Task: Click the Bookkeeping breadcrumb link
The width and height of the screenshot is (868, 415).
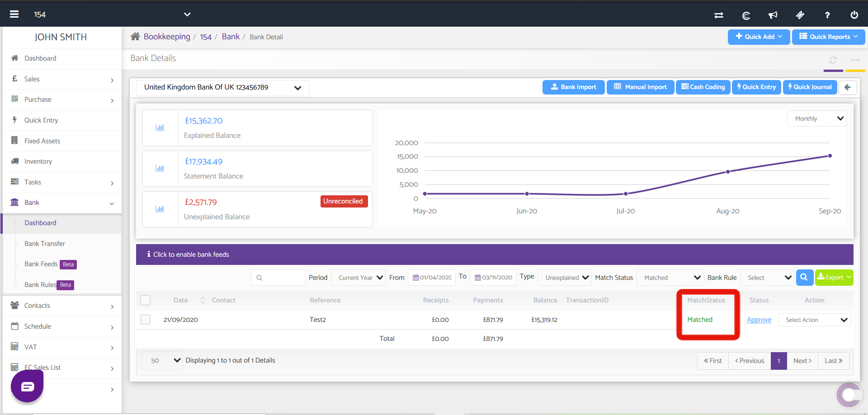Action: pos(167,37)
